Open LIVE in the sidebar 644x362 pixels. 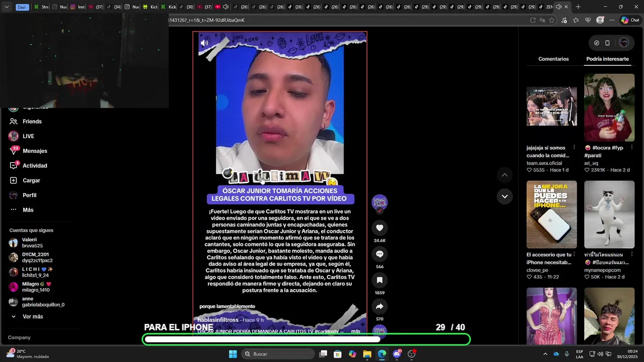click(28, 136)
